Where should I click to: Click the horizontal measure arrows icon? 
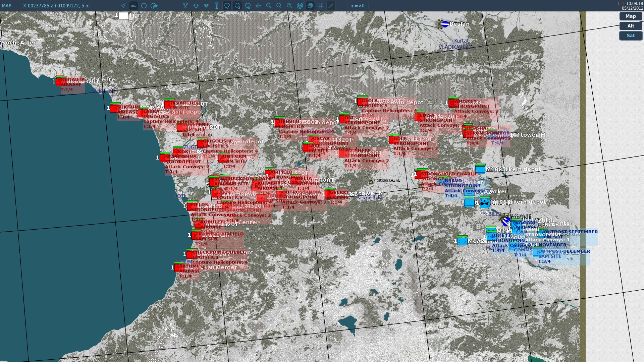[258, 6]
